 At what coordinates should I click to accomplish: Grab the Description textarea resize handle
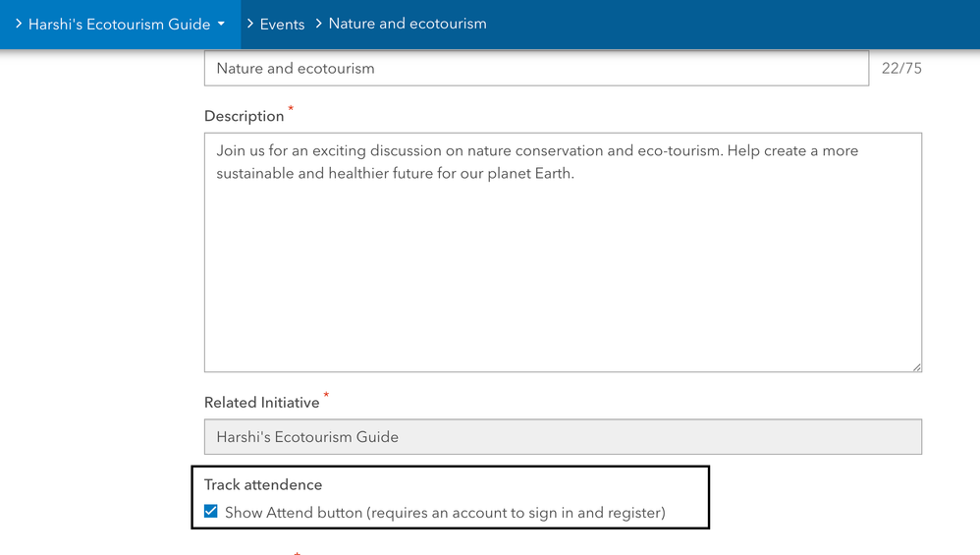click(x=917, y=367)
